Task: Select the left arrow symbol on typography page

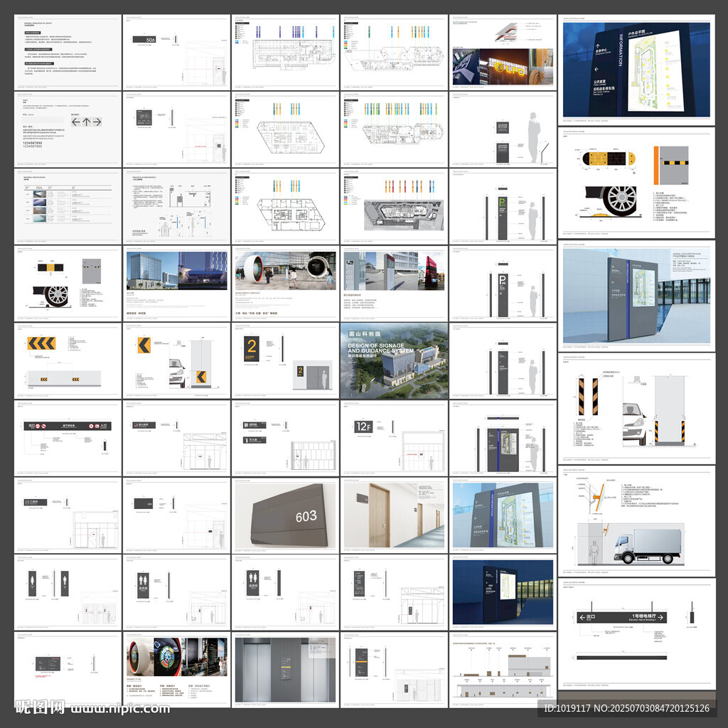Action: point(76,122)
